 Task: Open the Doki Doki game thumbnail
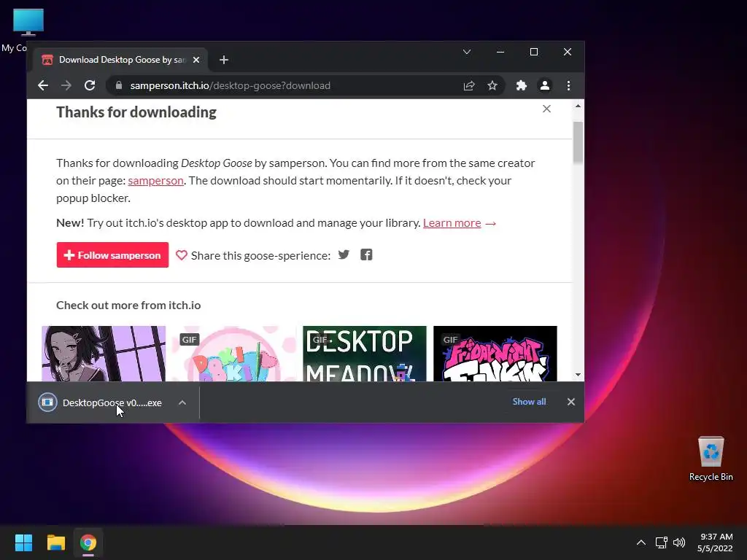coord(234,354)
